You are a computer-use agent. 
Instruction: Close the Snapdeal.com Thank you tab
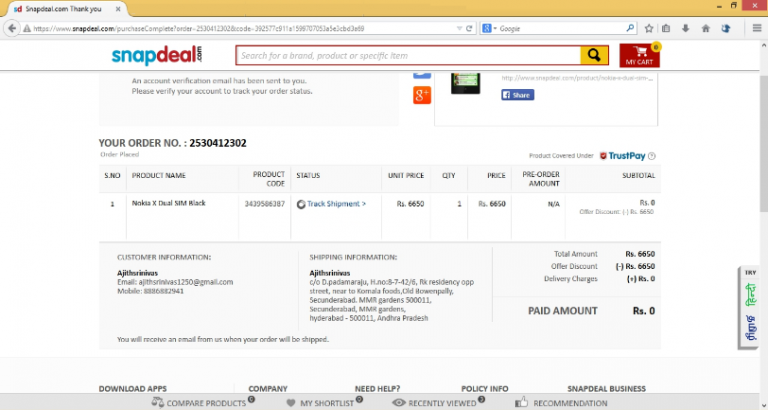(118, 9)
